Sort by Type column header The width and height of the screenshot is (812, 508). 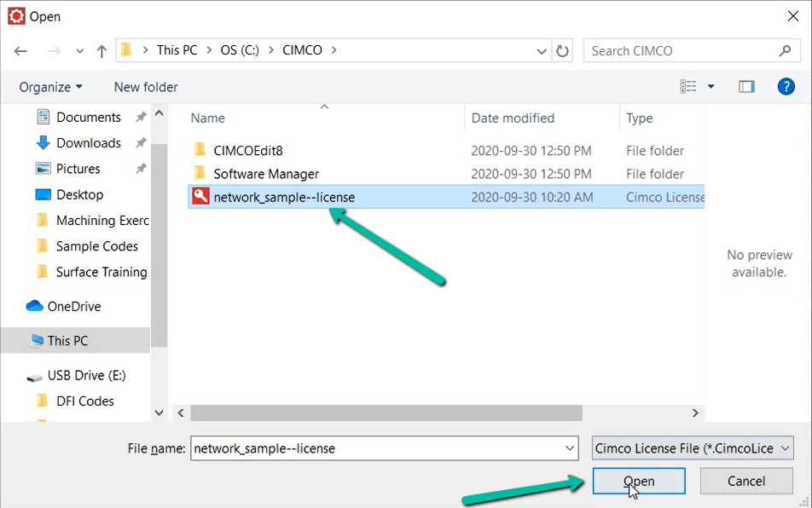click(x=640, y=118)
